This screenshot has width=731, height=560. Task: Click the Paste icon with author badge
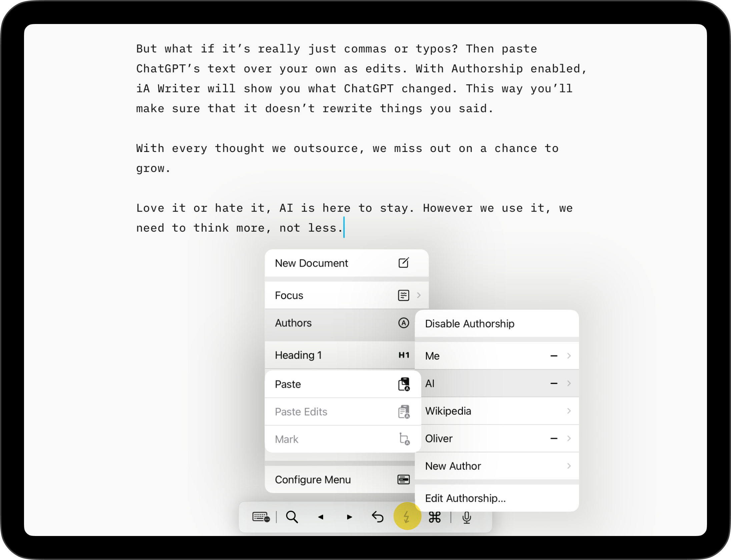(x=404, y=384)
